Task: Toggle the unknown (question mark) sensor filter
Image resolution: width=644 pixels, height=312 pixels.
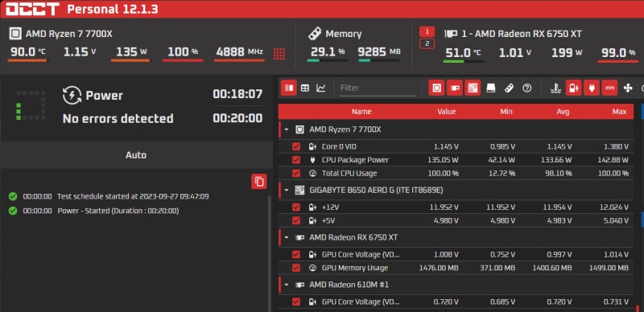Action: [527, 88]
